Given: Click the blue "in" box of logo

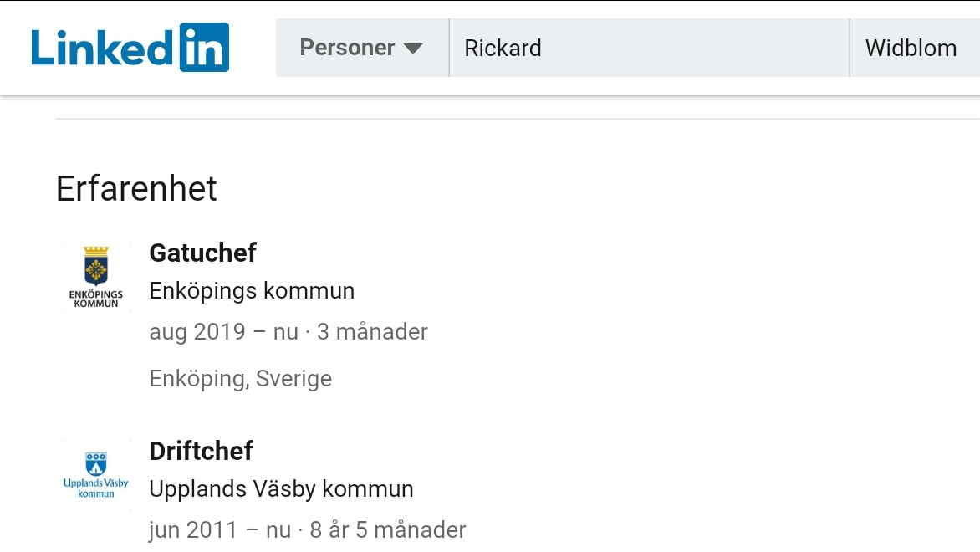Looking at the screenshot, I should pyautogui.click(x=204, y=48).
